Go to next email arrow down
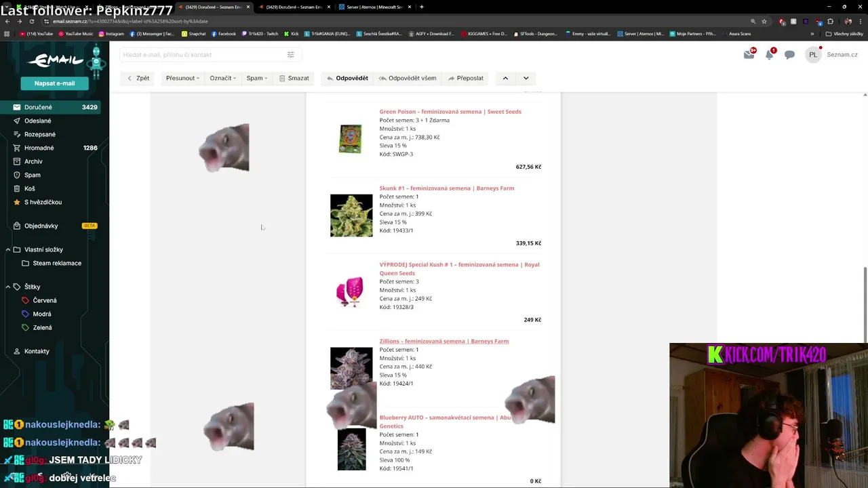Image resolution: width=868 pixels, height=488 pixels. [526, 78]
